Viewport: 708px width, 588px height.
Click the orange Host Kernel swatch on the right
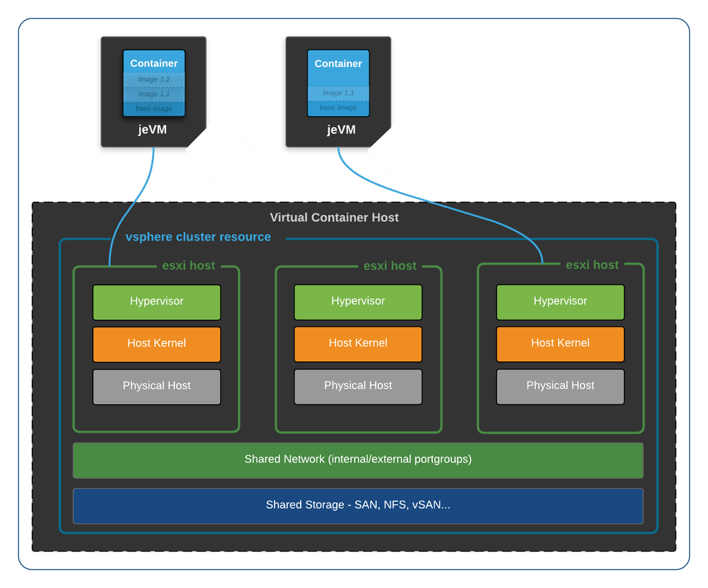560,343
